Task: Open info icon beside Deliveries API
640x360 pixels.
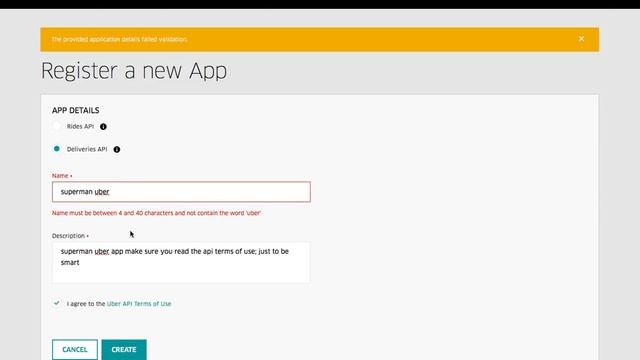Action: coord(117,149)
